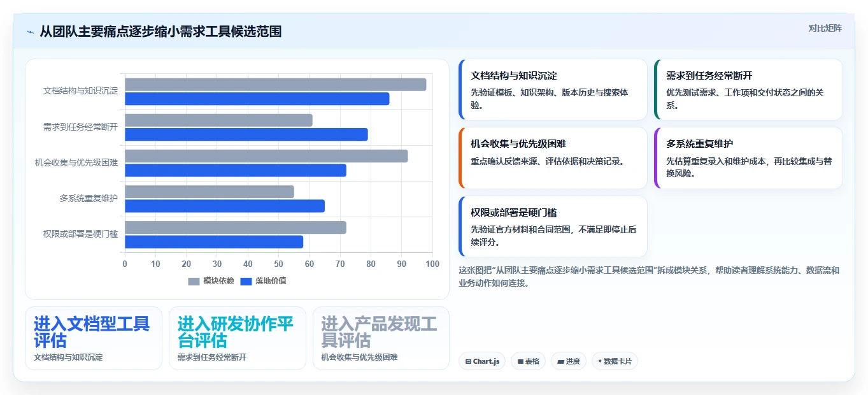The width and height of the screenshot is (868, 395).
Task: Toggle the 模块依赖 legend swatch
Action: tap(194, 281)
